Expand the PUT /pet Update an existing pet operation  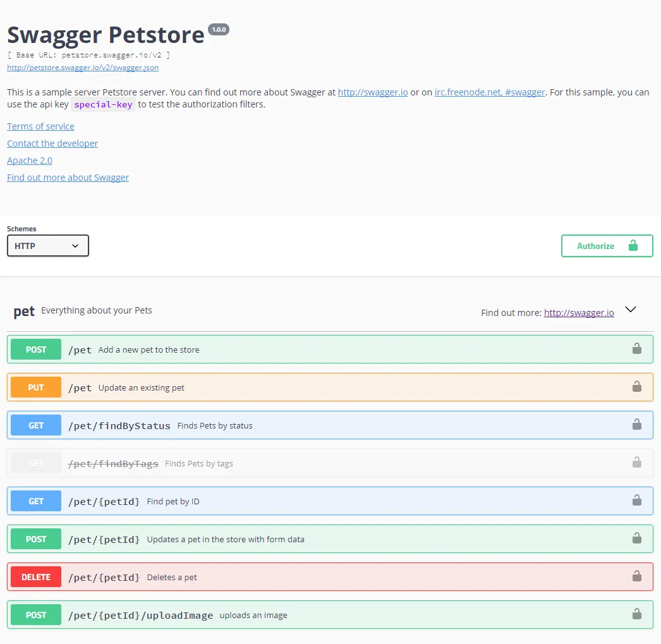(142, 387)
